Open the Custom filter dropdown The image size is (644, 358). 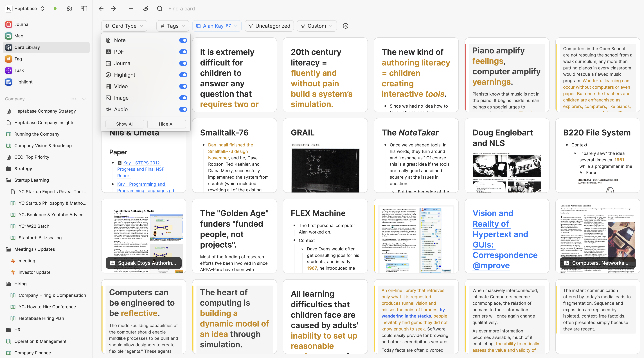[316, 26]
